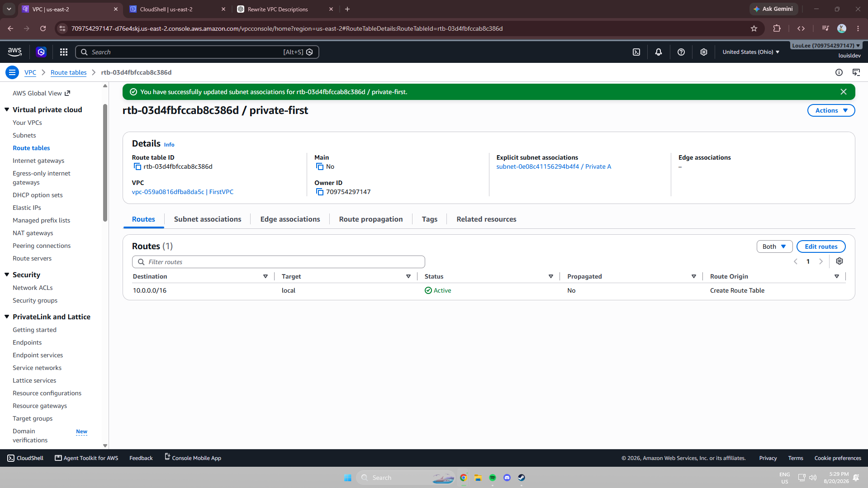This screenshot has height=488, width=868.
Task: Switch to the Subnet associations tab
Action: pos(208,219)
